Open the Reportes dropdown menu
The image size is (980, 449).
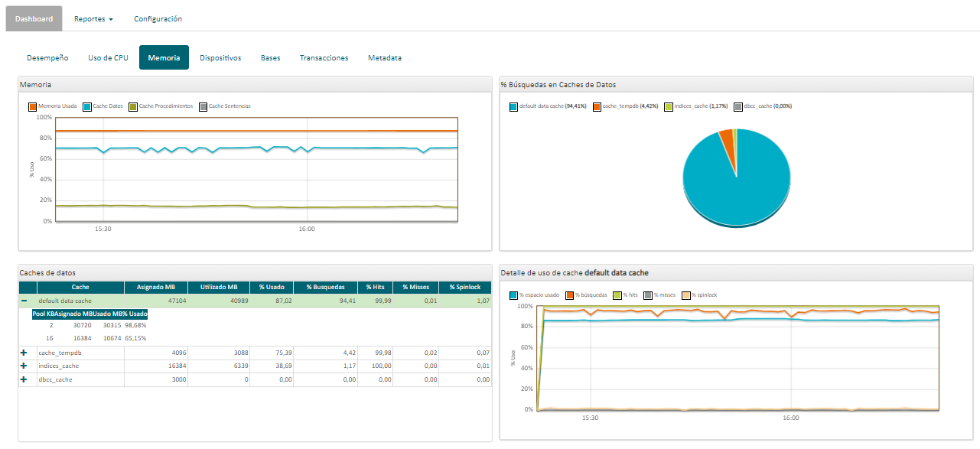(x=93, y=18)
